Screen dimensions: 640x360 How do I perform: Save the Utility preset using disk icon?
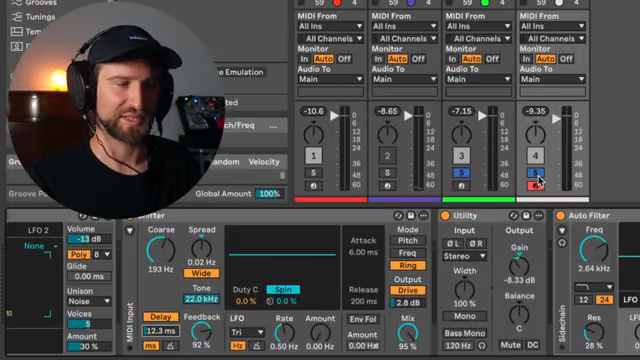pos(526,216)
